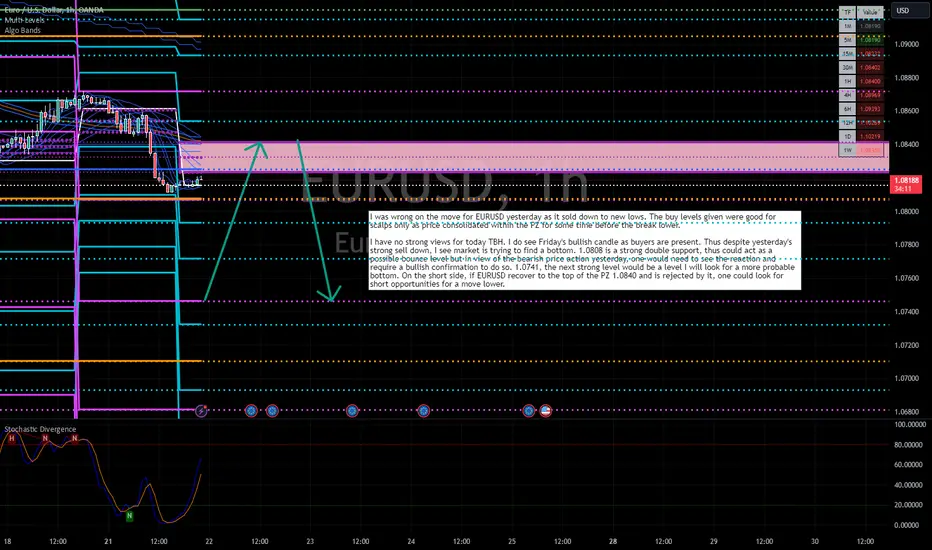Click the 1.07400 price axis label

(907, 312)
